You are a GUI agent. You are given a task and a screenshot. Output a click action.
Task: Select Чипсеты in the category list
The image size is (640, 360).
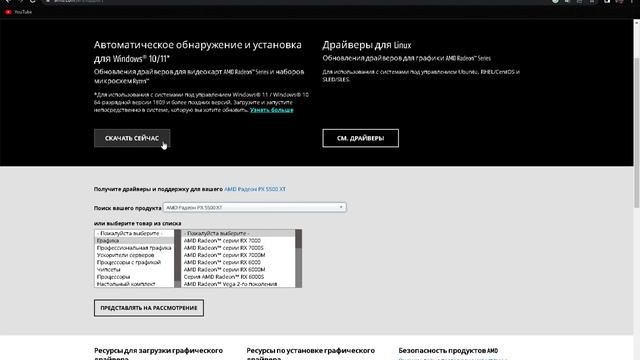(x=134, y=269)
